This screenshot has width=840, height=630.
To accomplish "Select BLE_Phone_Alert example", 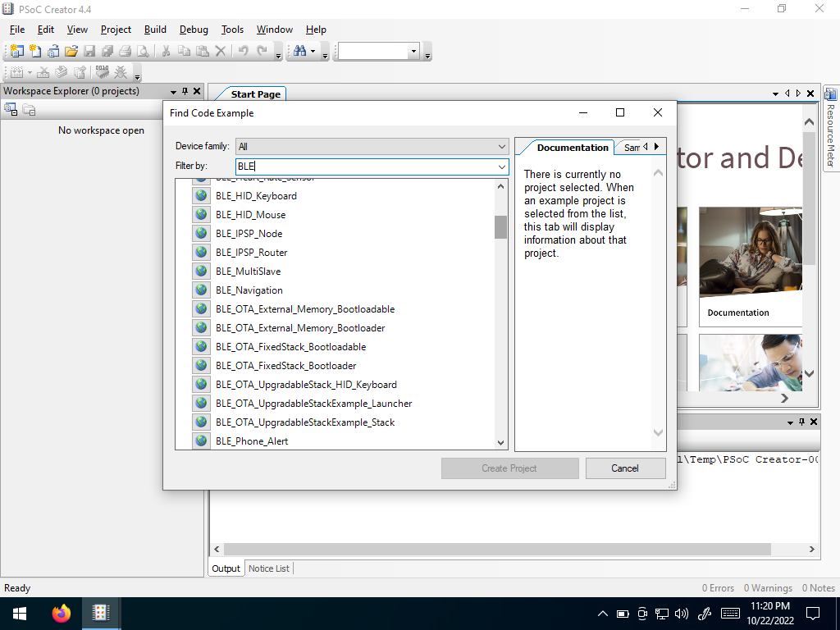I will pyautogui.click(x=252, y=441).
